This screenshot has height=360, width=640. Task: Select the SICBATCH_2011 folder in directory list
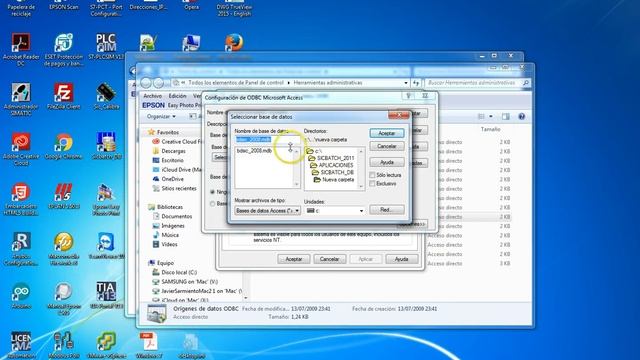pyautogui.click(x=331, y=158)
